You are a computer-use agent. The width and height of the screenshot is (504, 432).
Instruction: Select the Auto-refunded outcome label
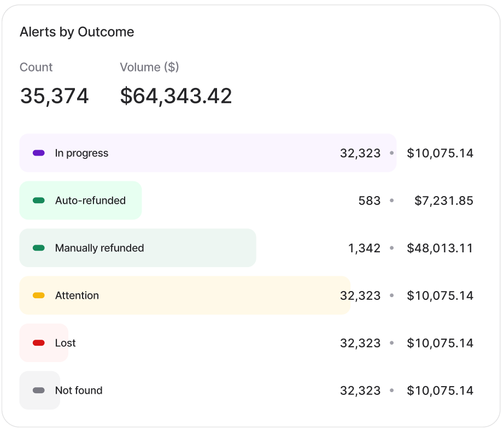tap(90, 200)
